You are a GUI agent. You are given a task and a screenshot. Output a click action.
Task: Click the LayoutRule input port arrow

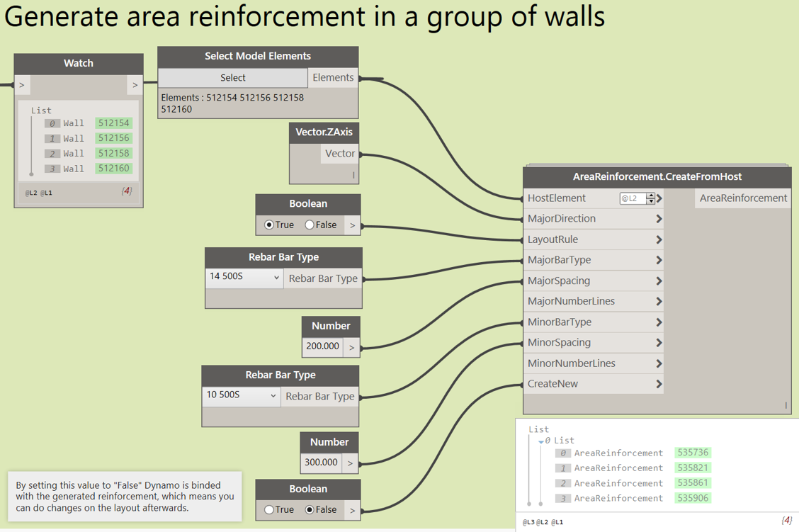660,239
